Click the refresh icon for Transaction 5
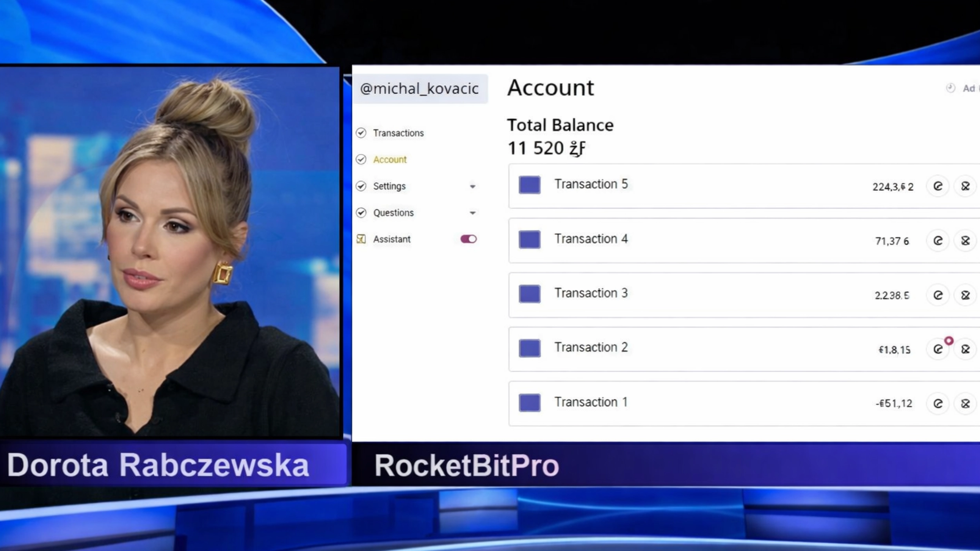This screenshot has width=980, height=551. point(938,186)
